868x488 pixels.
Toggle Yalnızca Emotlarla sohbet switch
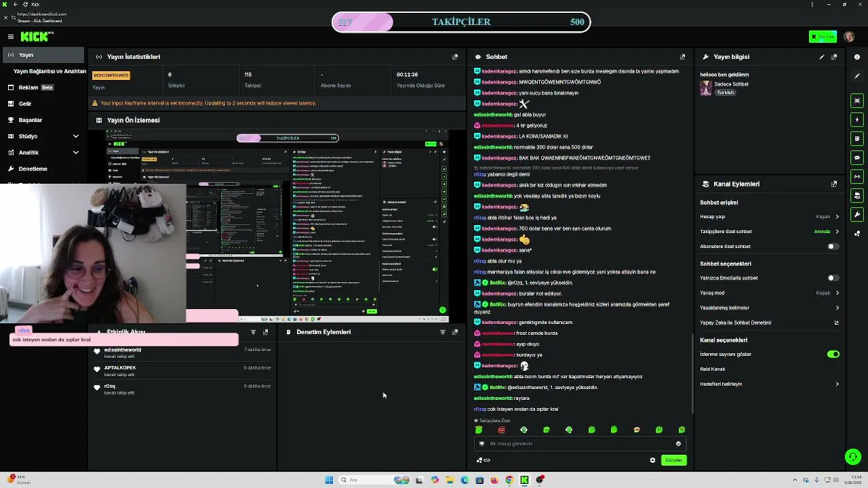tap(833, 278)
